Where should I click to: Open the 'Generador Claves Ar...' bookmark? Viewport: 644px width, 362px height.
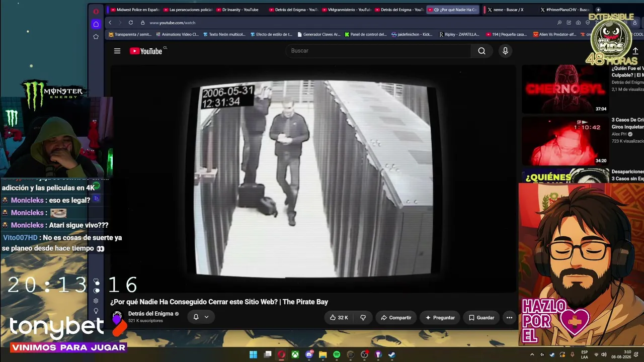coord(319,35)
